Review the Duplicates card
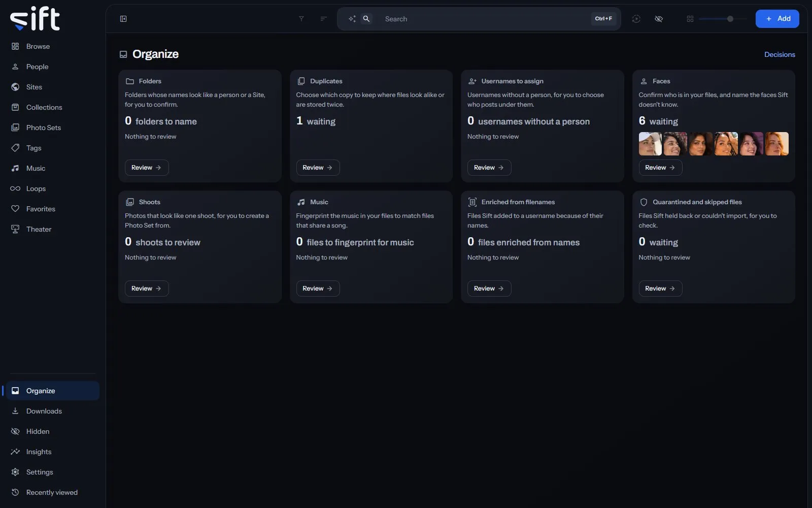Screen dimensions: 812x508 (x=318, y=168)
